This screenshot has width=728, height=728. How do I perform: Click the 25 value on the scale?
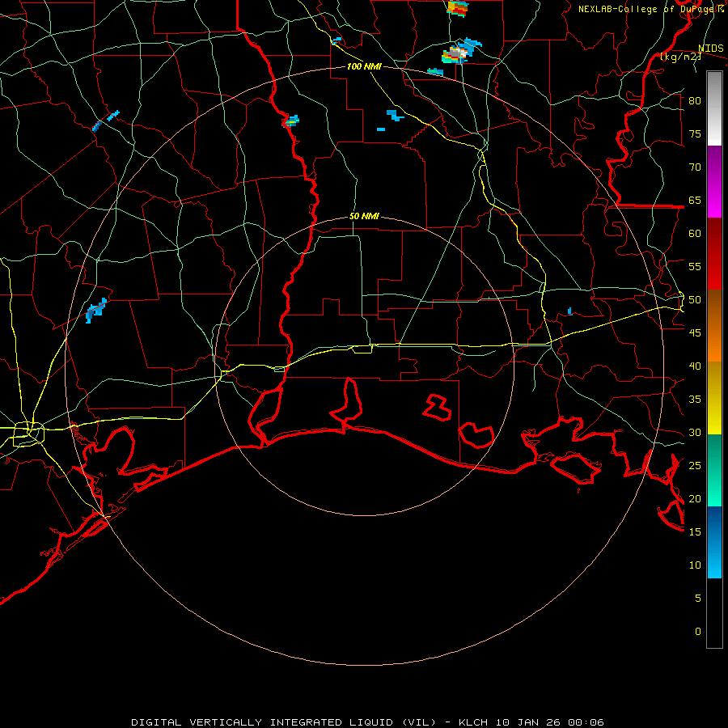(695, 466)
